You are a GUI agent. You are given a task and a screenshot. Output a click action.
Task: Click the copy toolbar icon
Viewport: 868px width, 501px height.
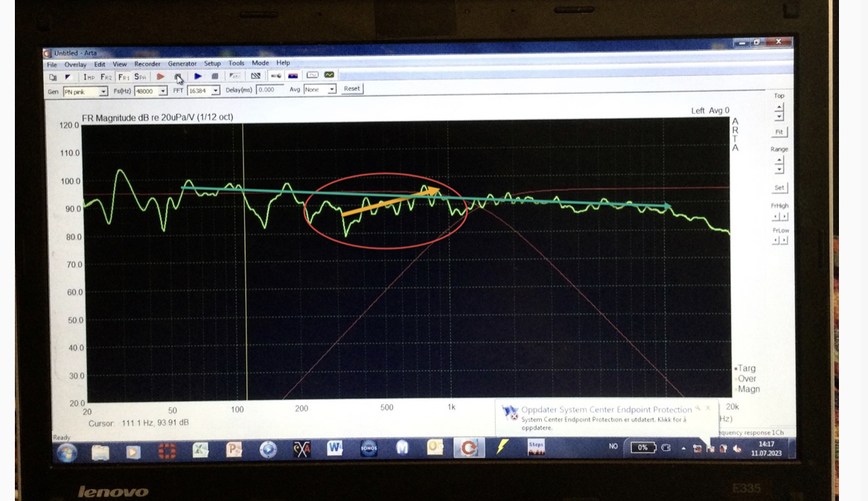pyautogui.click(x=53, y=77)
